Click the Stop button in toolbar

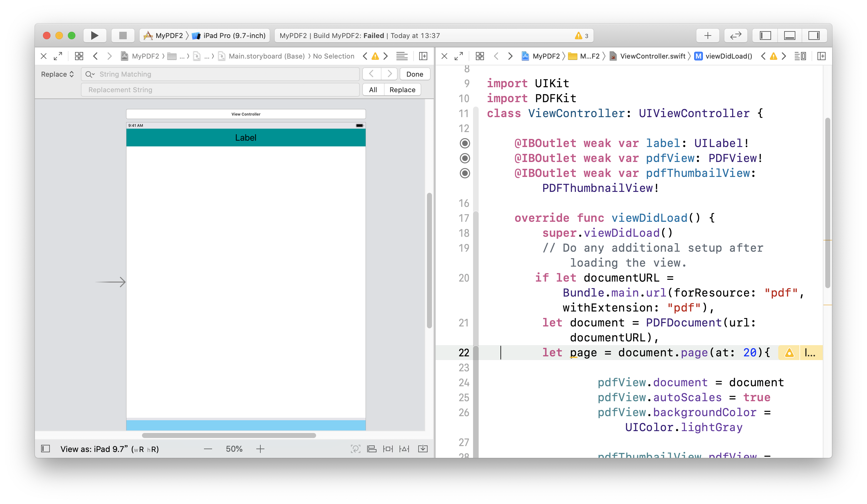tap(123, 36)
